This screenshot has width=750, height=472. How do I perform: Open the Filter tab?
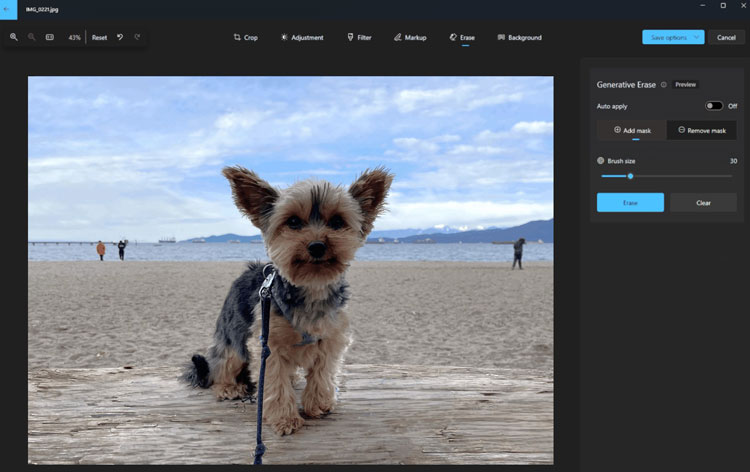tap(359, 37)
